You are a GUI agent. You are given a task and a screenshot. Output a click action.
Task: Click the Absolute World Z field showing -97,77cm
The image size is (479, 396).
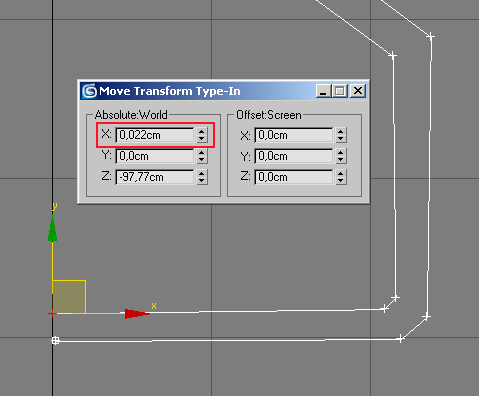[x=155, y=177]
